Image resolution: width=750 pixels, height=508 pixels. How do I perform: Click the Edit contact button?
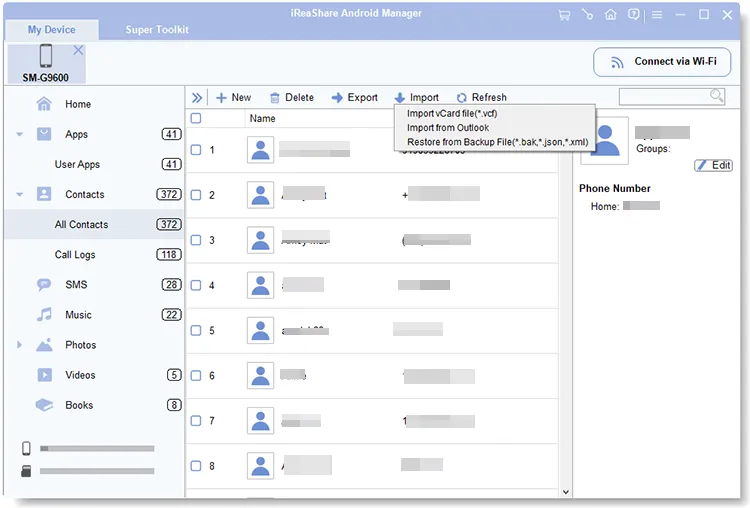(713, 166)
